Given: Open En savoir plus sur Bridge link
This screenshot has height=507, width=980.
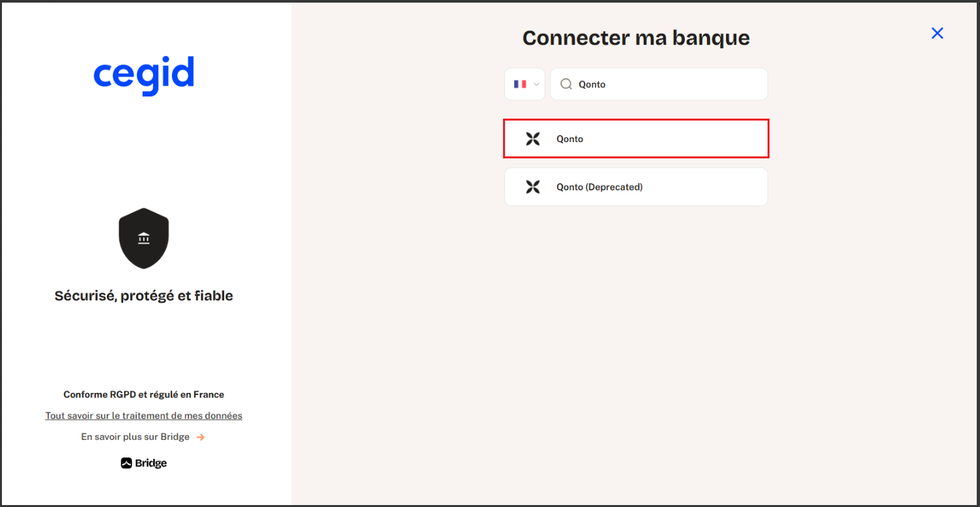Looking at the screenshot, I should 136,437.
